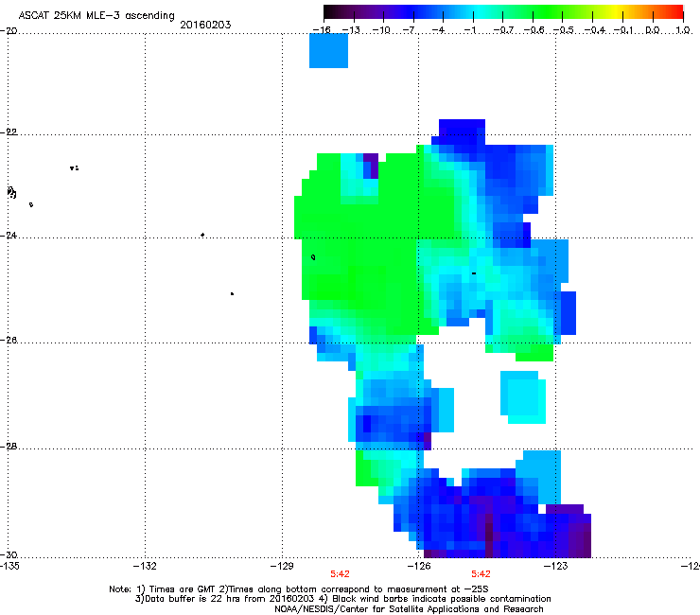Viewport: 700px width, 615px height.
Task: Select the date label 20160203
Action: click(x=205, y=25)
